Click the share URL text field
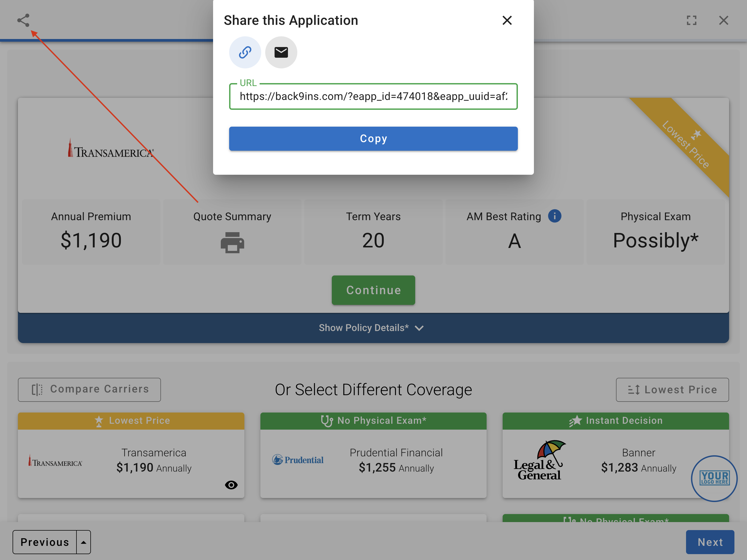747x560 pixels. tap(373, 96)
